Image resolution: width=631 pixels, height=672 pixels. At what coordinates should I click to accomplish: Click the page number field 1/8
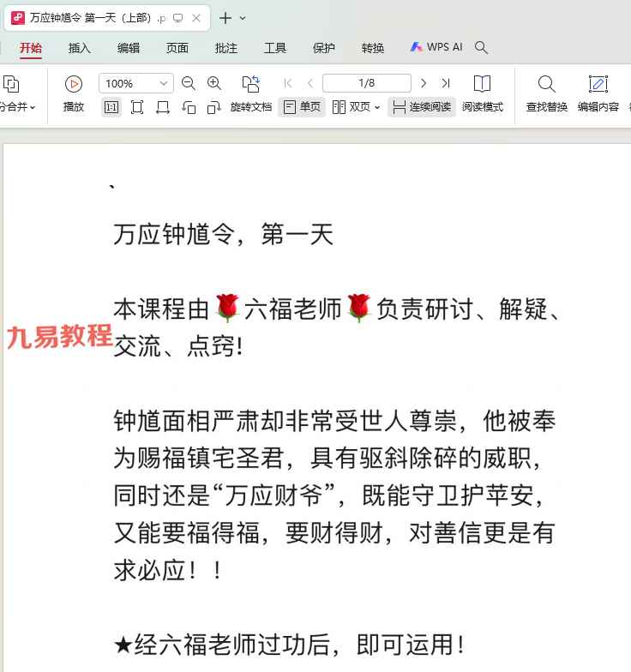point(367,83)
